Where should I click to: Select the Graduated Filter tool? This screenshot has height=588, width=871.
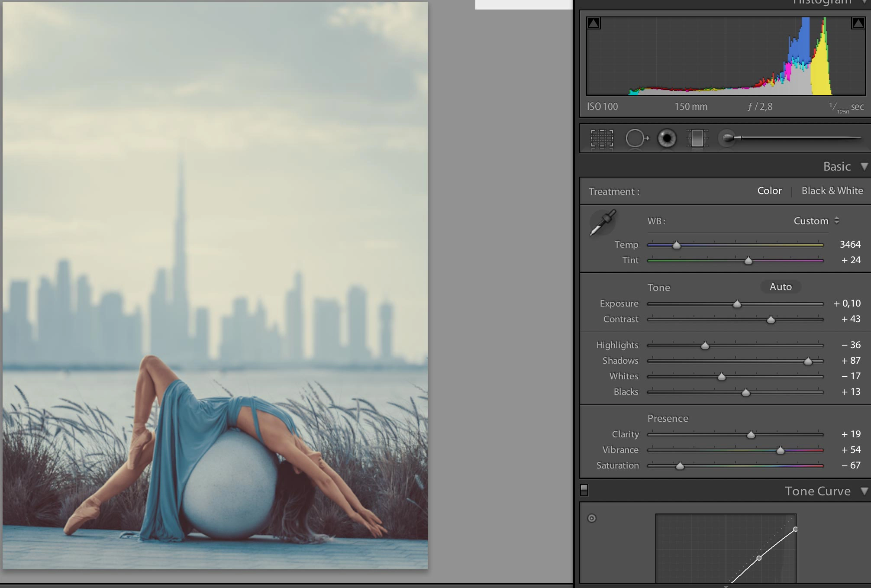pos(697,139)
